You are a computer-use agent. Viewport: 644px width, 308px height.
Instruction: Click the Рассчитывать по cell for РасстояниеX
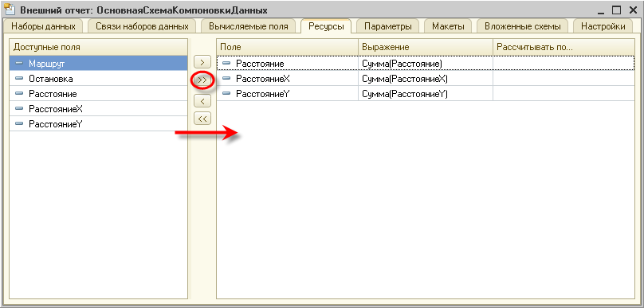[563, 78]
